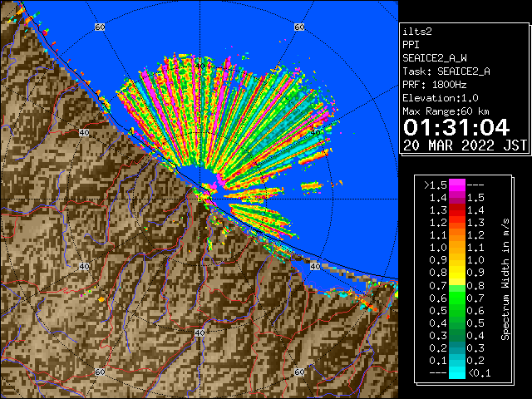Click "1.0" in the legend's left column

[438, 248]
